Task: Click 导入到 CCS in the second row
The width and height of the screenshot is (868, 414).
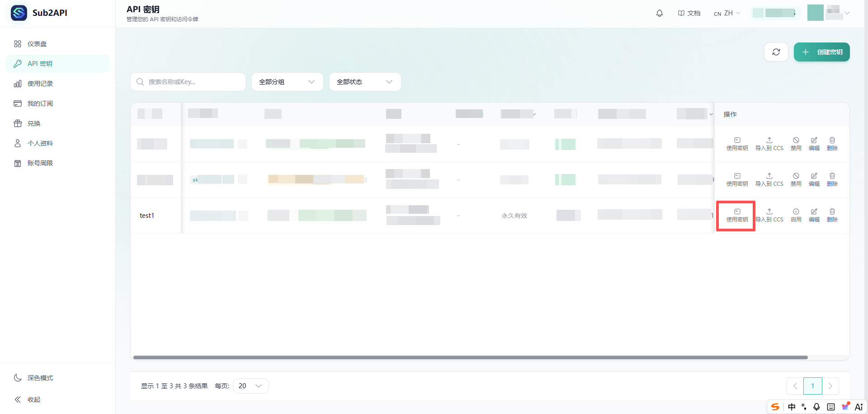Action: coord(769,180)
